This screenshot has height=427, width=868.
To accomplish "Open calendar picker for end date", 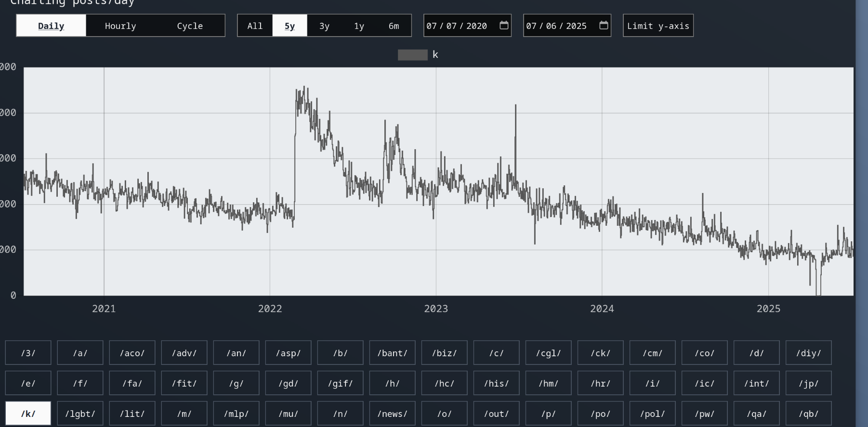I will (604, 26).
